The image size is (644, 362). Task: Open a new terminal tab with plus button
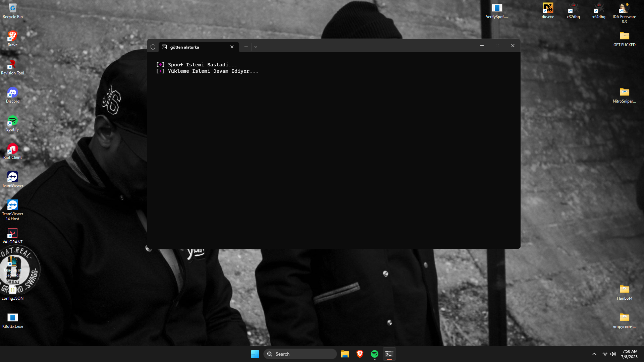coord(246,47)
